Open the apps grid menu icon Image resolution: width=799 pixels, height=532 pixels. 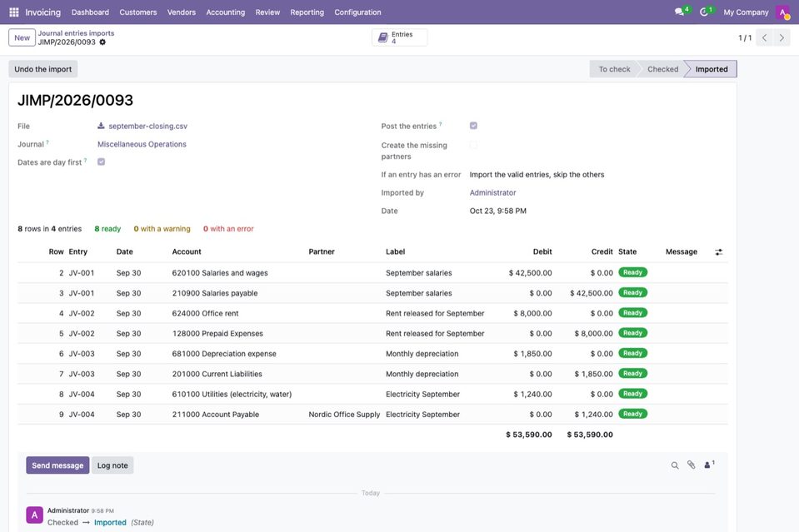[14, 12]
